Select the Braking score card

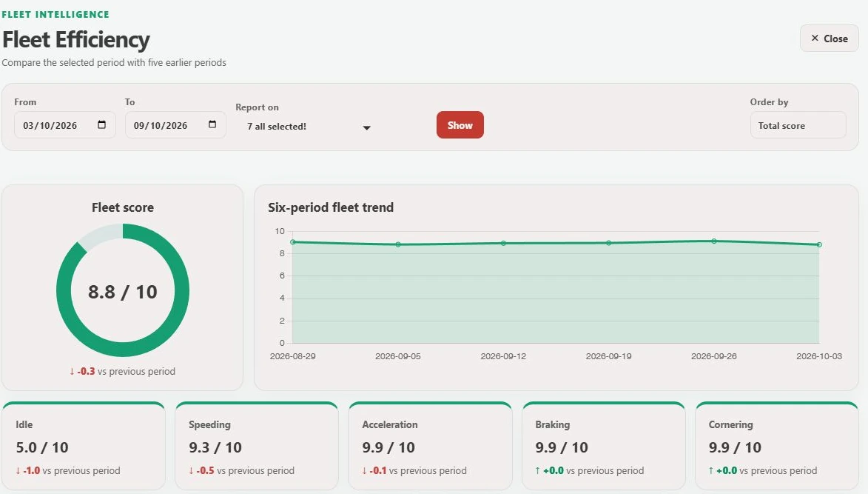[603, 447]
